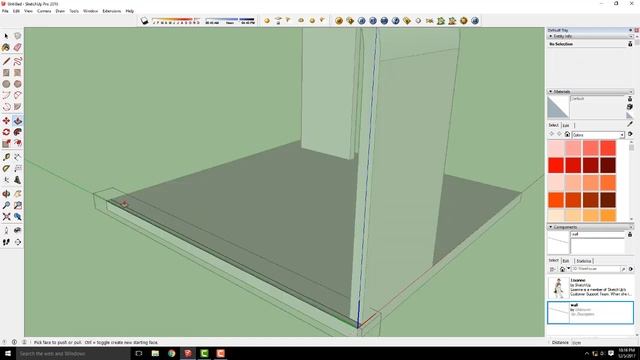Switch to Materials Edit tab
Screen dimensions: 640x360
[566, 125]
